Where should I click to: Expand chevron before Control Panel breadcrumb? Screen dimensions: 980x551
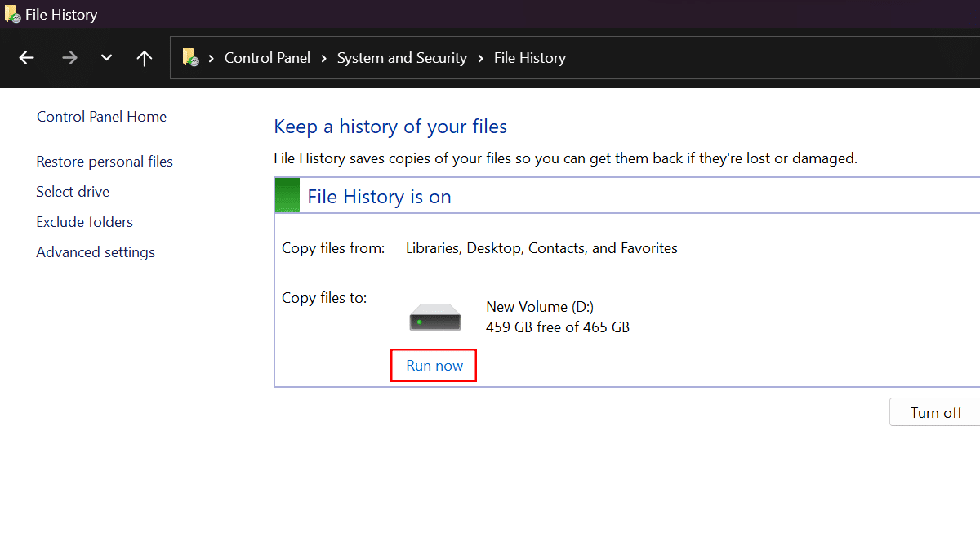[x=211, y=58]
